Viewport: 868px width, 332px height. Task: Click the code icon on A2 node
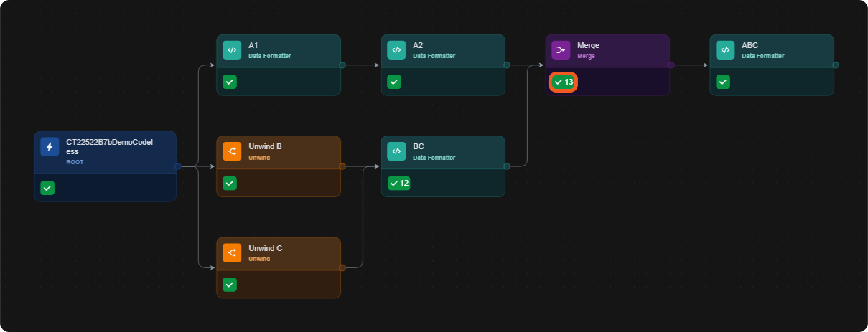[396, 50]
